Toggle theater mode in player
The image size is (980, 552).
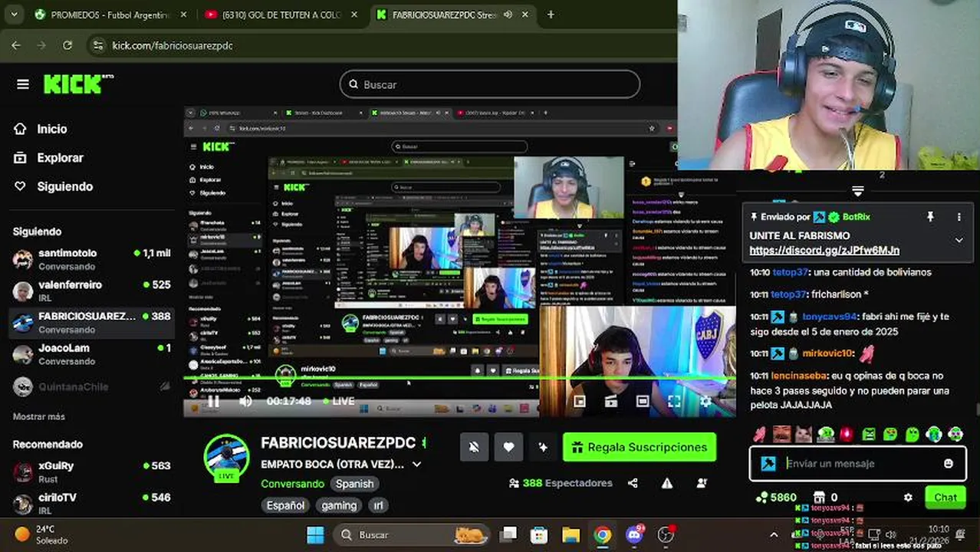click(x=643, y=401)
